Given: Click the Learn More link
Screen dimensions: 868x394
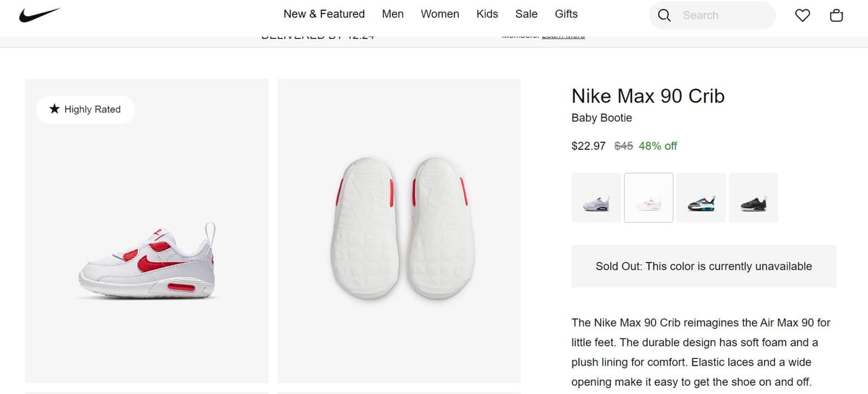Looking at the screenshot, I should (x=563, y=35).
